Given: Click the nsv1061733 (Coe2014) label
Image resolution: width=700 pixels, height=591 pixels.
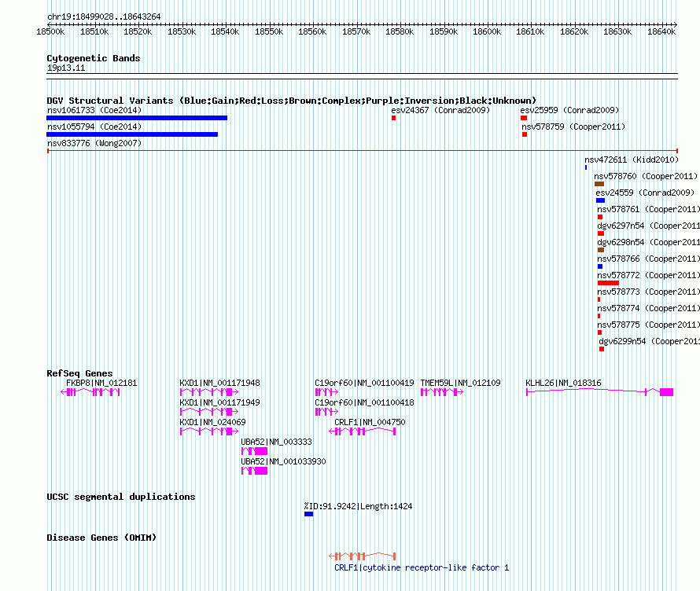Looking at the screenshot, I should click(94, 110).
